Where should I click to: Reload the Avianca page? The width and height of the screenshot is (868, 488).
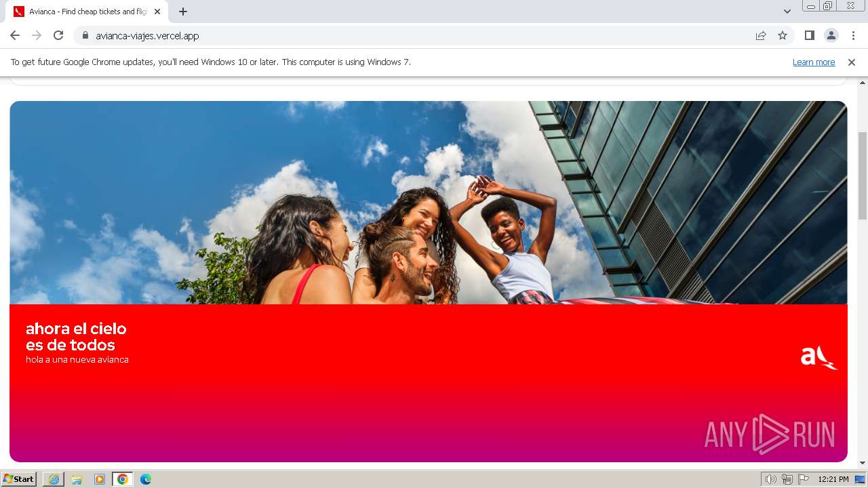(58, 35)
